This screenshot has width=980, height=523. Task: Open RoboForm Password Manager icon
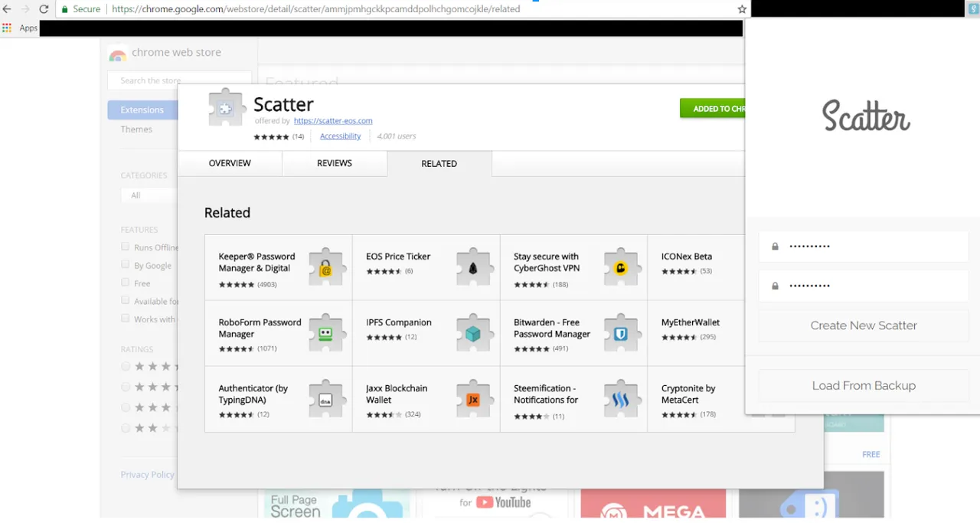pos(326,333)
